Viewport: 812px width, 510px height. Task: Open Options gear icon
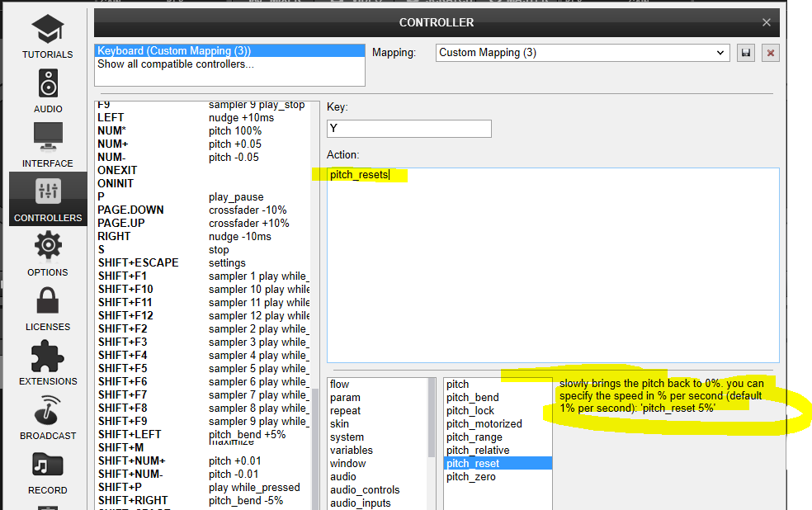click(x=48, y=245)
